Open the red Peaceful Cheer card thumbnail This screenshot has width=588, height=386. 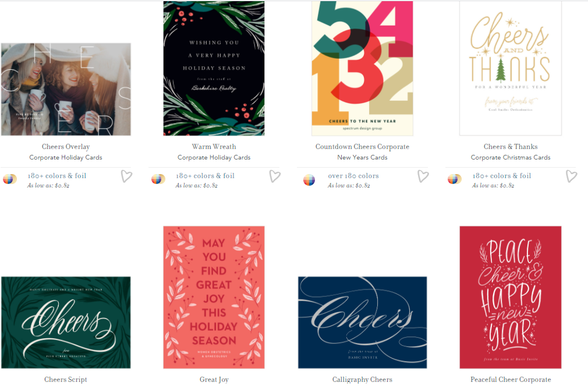click(x=511, y=297)
